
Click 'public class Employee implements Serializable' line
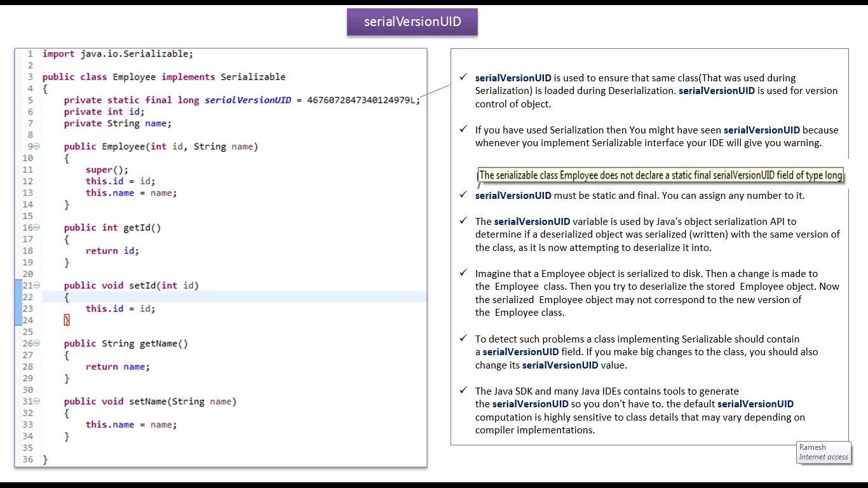click(x=164, y=77)
